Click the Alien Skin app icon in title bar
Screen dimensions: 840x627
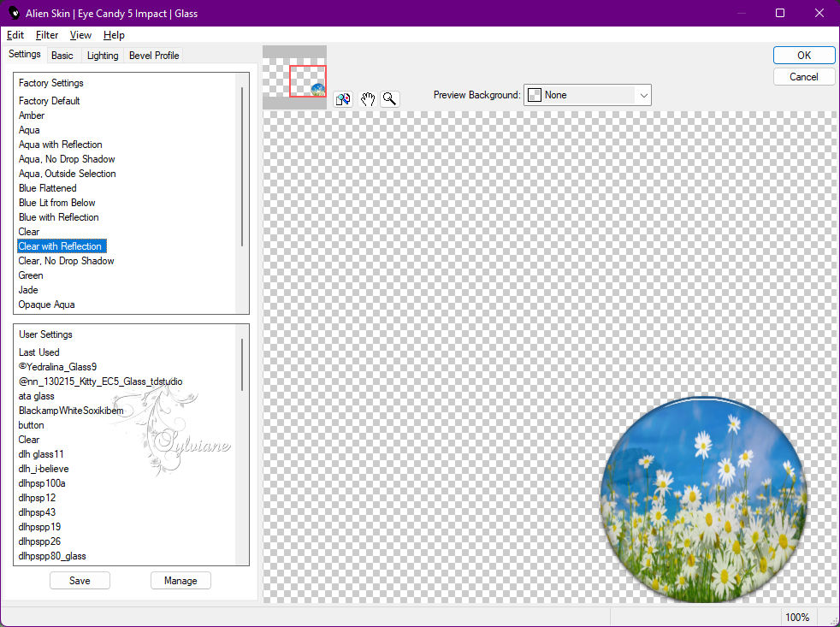[x=14, y=14]
